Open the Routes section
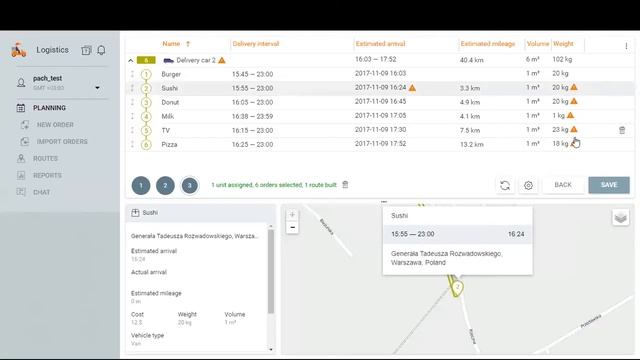The height and width of the screenshot is (360, 640). [45, 158]
